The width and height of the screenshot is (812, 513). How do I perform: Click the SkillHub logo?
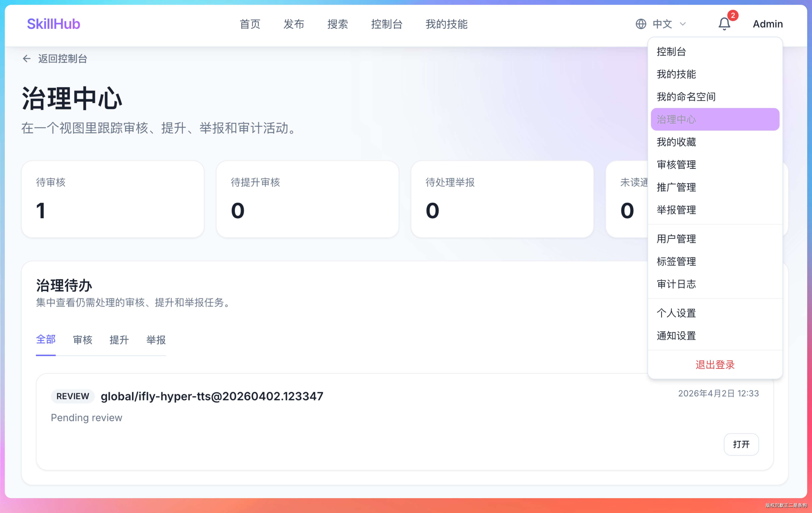pyautogui.click(x=54, y=24)
